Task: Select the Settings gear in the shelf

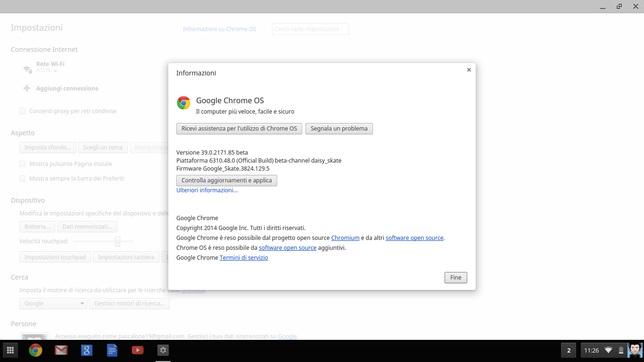Action: (163, 350)
